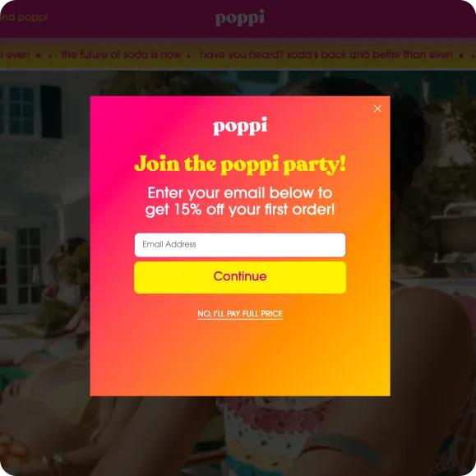Click the white poppi logo inside popup

tap(240, 126)
